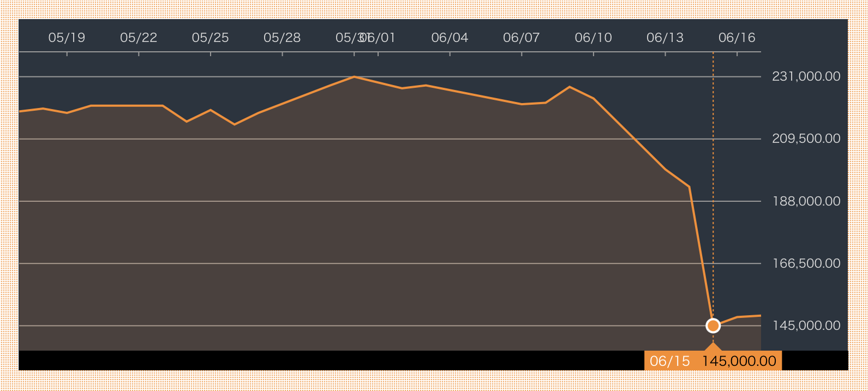
Task: Select the 06/01 date label
Action: pyautogui.click(x=380, y=38)
